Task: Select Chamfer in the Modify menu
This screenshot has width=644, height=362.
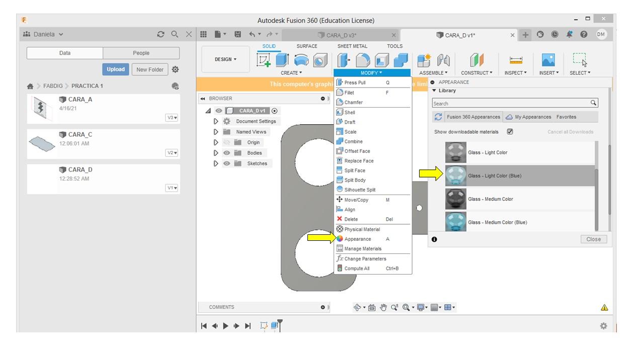Action: [373, 103]
